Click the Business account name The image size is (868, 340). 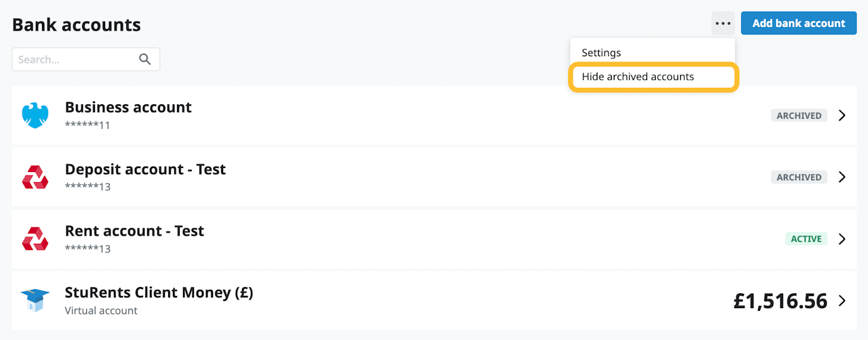pos(128,107)
